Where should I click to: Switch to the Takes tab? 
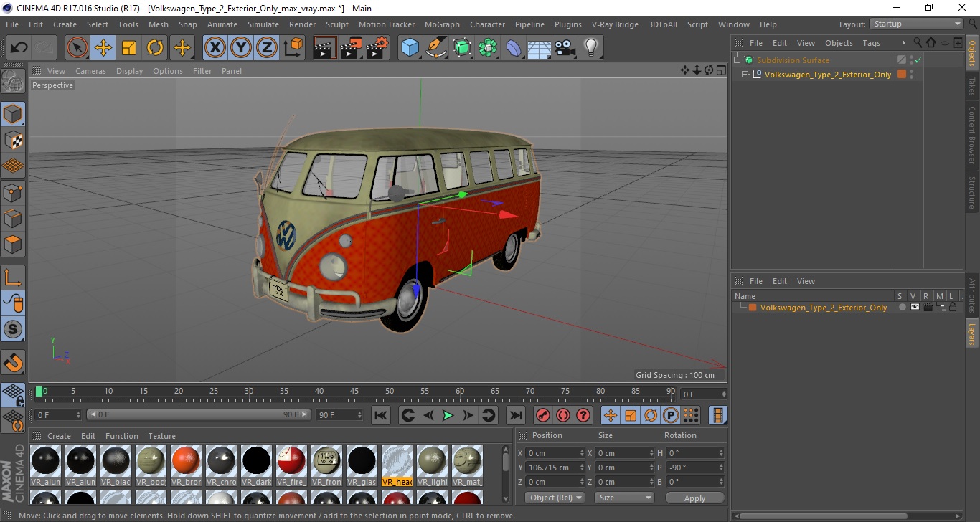972,87
